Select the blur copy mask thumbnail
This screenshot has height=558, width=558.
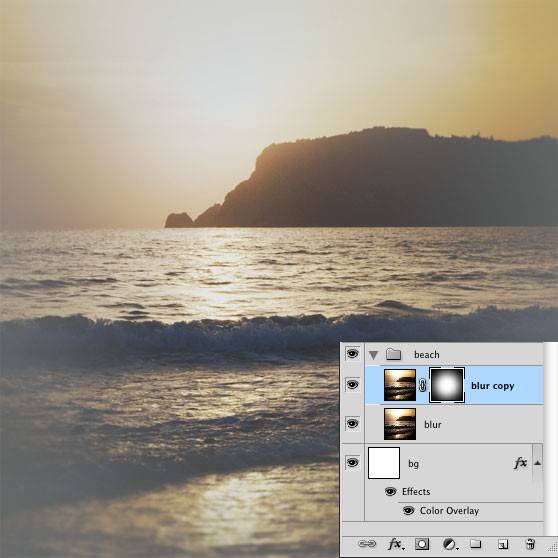[447, 385]
